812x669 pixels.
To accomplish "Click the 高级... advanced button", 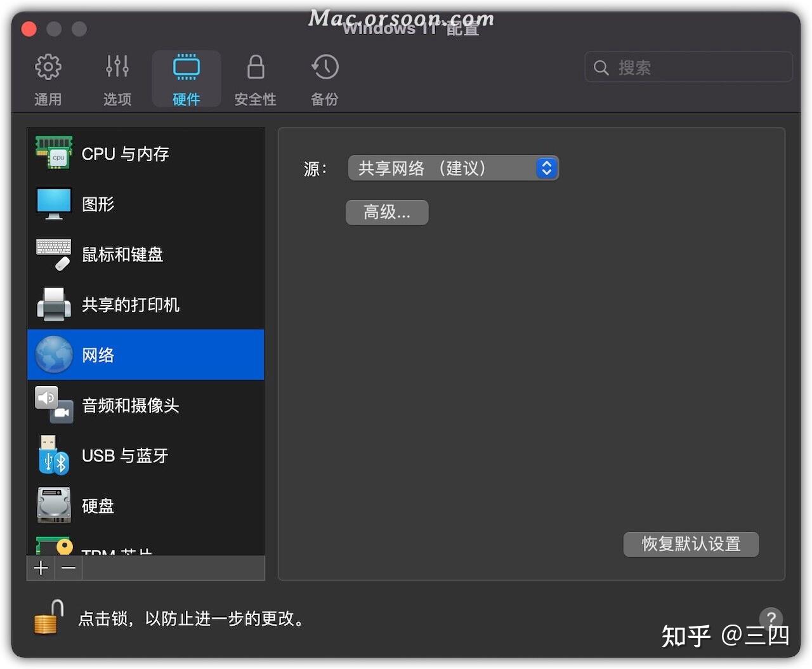I will click(387, 213).
